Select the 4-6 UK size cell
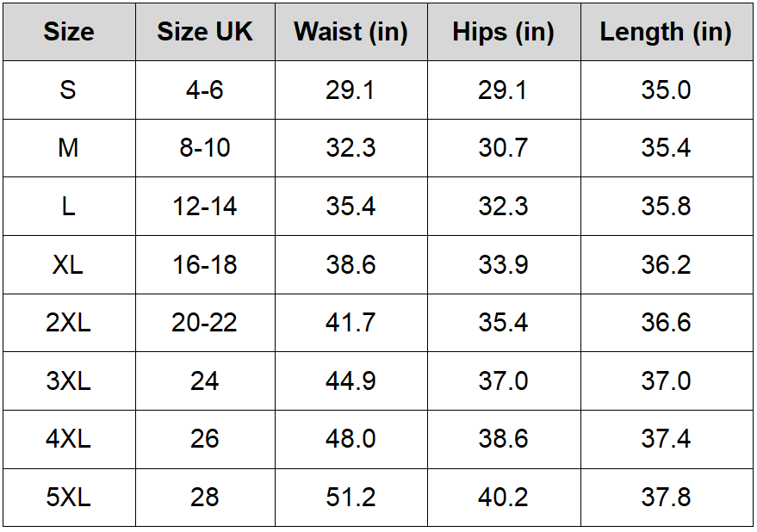 (205, 90)
